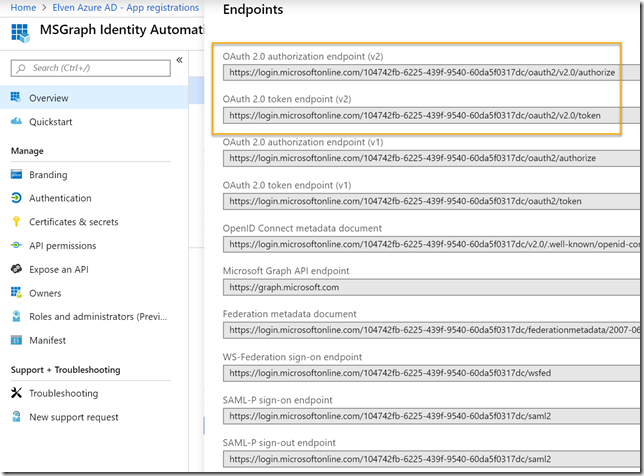644x476 pixels.
Task: Select the OAuth 2.0 authorization endpoint (v2) URL field
Action: pos(431,72)
